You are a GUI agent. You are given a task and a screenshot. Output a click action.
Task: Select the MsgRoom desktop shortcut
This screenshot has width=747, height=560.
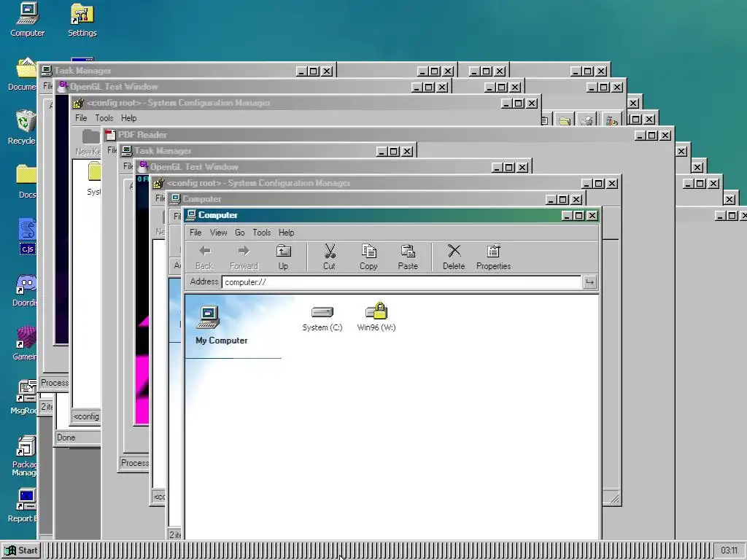click(x=24, y=397)
